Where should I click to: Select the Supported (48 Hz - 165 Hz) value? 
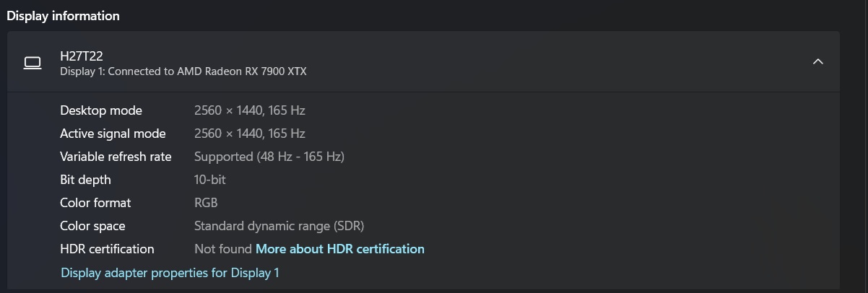coord(269,157)
